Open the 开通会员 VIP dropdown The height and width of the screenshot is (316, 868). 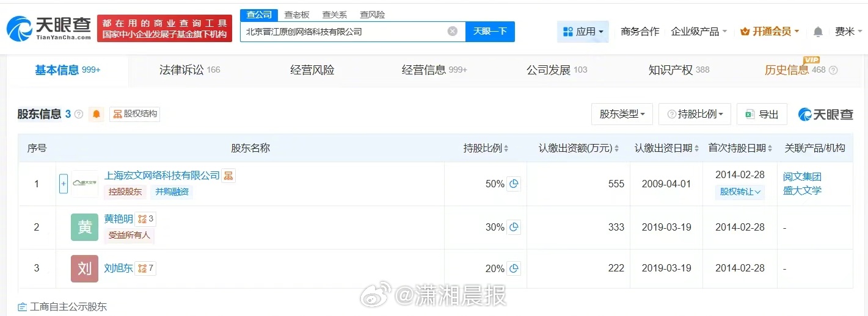click(770, 32)
